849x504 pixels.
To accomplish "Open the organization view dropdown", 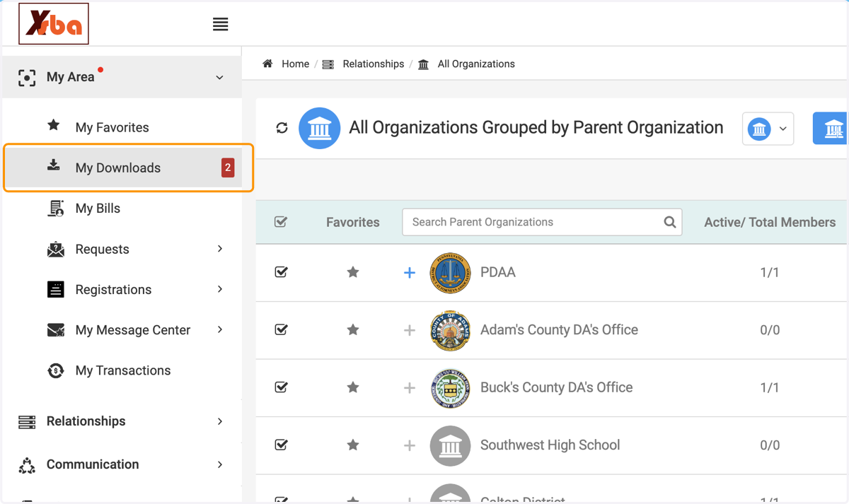I will pos(768,129).
